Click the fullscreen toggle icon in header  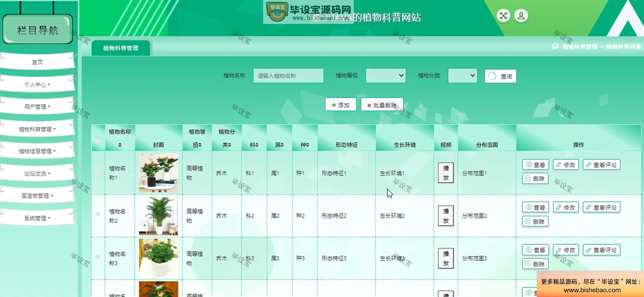[503, 16]
